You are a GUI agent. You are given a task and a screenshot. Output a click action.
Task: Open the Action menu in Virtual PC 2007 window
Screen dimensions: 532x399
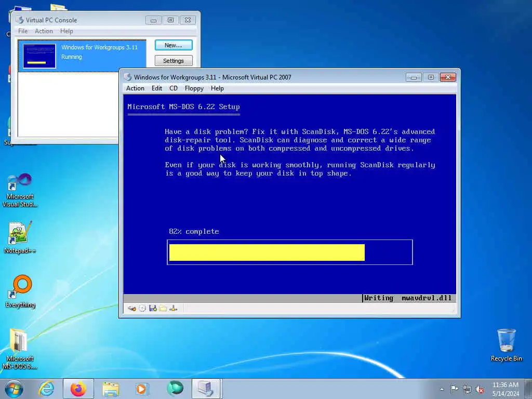coord(135,88)
